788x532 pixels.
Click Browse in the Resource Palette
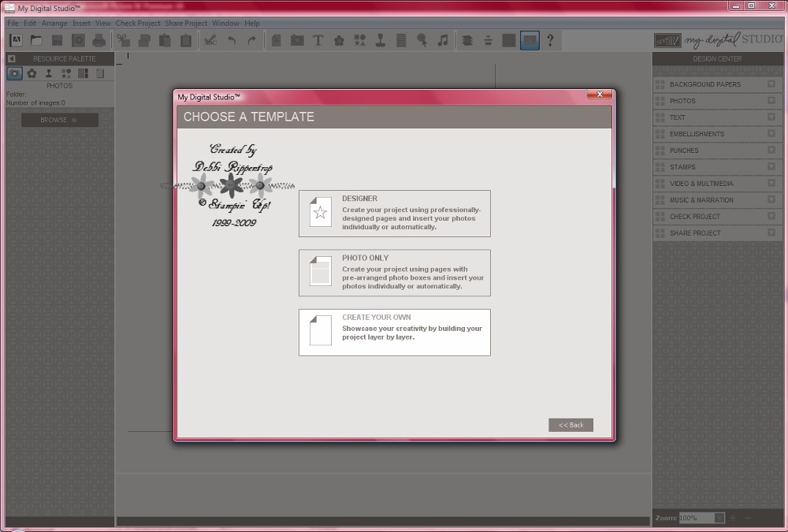(x=59, y=120)
